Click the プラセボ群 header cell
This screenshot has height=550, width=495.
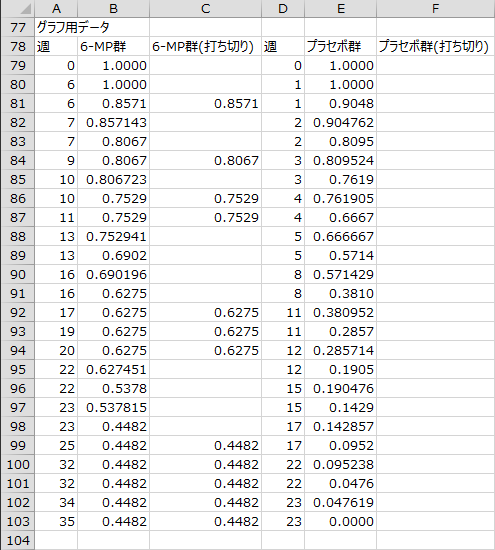[340, 46]
